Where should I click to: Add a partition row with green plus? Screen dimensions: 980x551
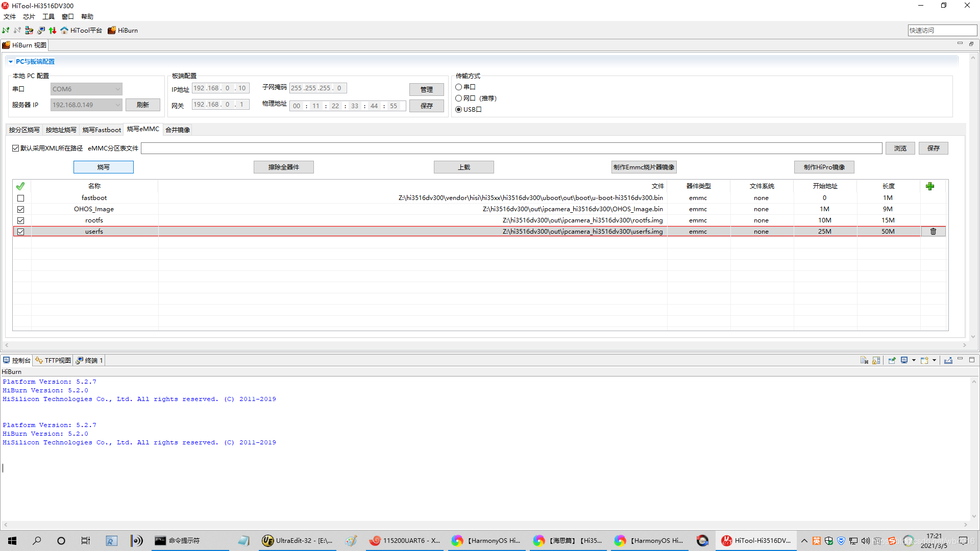(x=930, y=186)
